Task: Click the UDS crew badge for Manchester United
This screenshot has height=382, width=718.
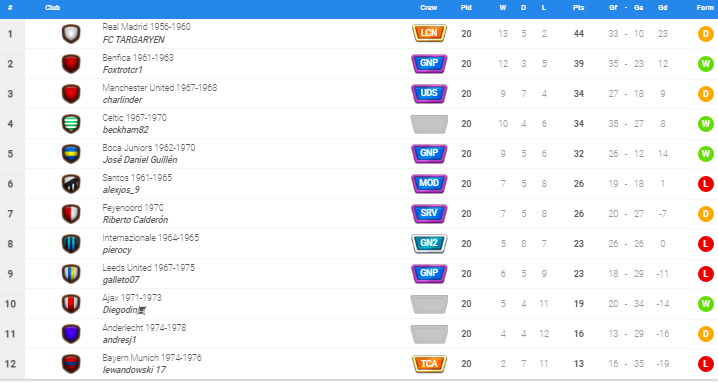Action: pyautogui.click(x=429, y=93)
